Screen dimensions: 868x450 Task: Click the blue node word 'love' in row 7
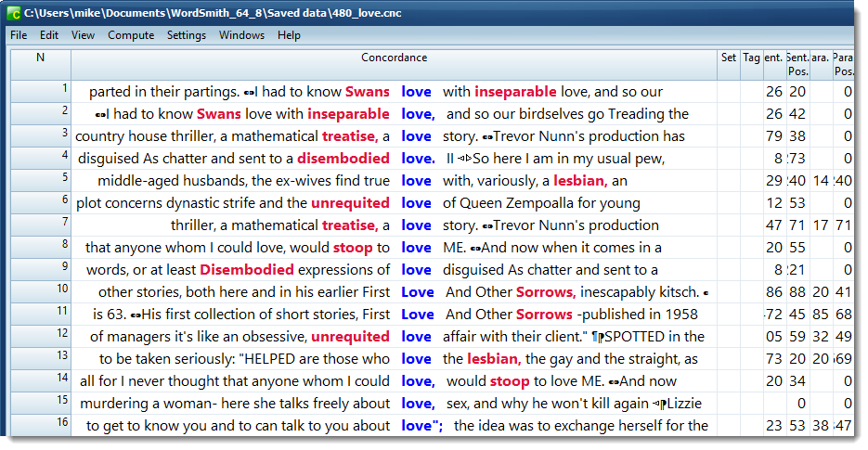pos(416,225)
